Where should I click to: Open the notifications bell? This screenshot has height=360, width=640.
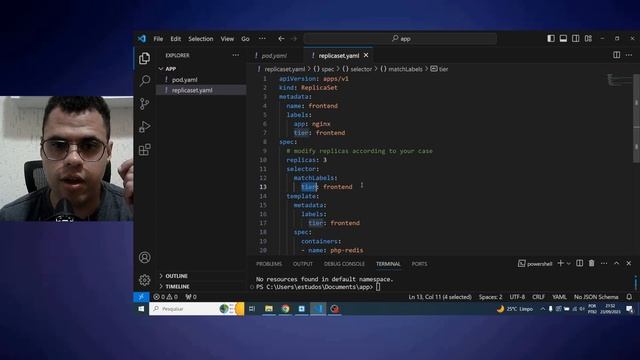coord(629,297)
